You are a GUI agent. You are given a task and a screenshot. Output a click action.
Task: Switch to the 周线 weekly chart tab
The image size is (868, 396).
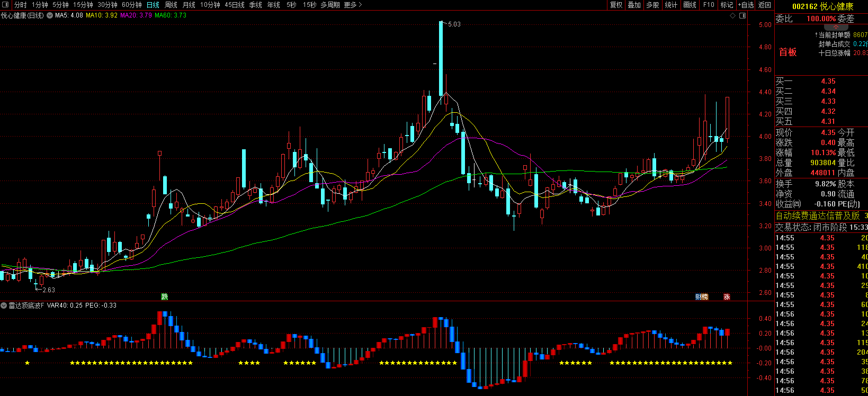point(171,5)
